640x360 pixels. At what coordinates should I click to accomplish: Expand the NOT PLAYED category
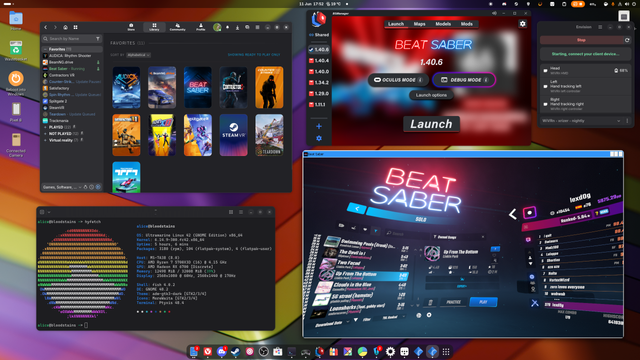point(45,133)
